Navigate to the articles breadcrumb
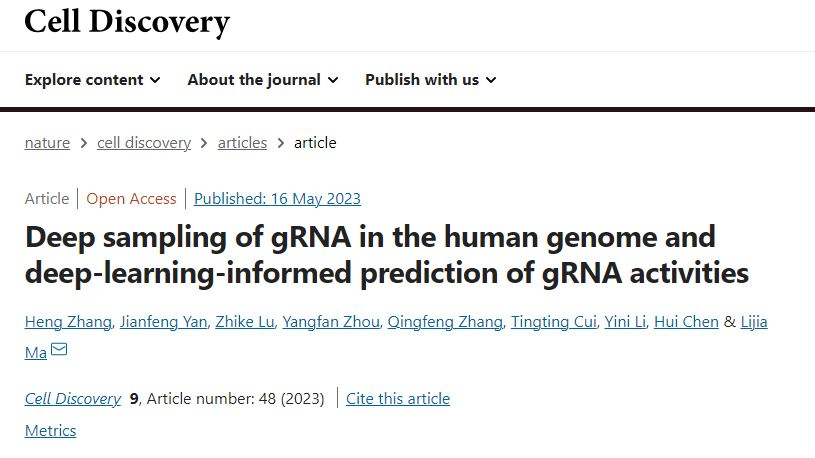The image size is (815, 458). tap(242, 142)
